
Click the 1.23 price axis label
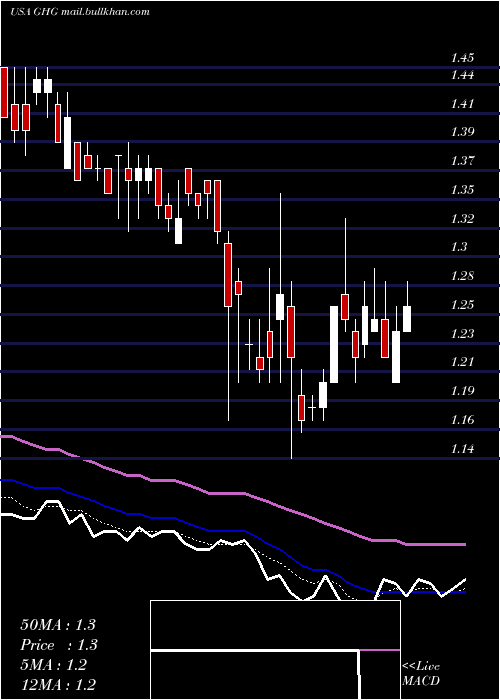[462, 333]
